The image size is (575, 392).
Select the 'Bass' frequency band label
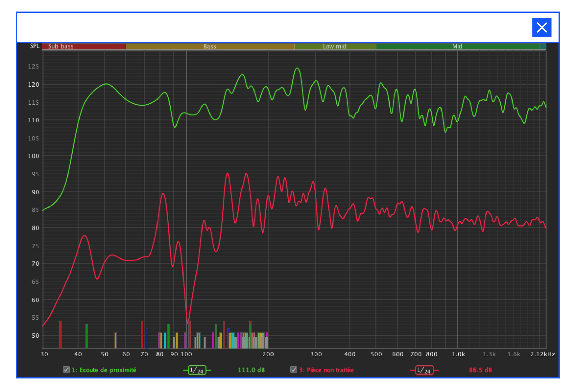click(x=210, y=46)
